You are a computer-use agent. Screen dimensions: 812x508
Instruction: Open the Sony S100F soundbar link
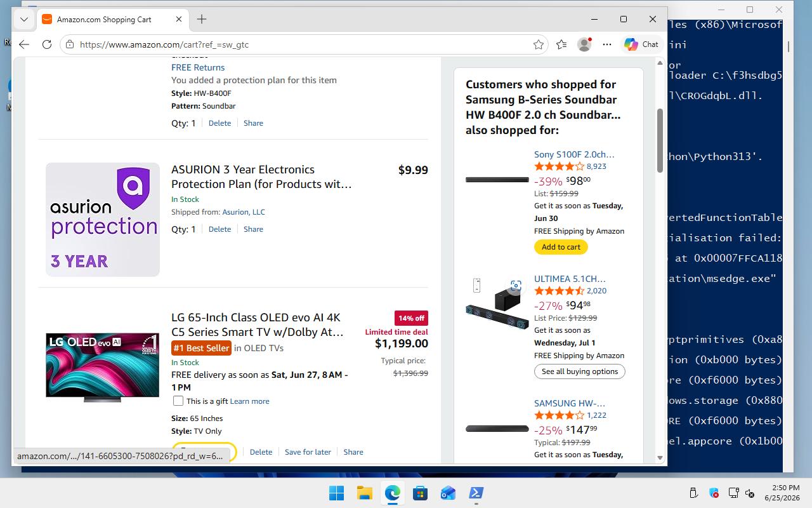click(x=574, y=154)
